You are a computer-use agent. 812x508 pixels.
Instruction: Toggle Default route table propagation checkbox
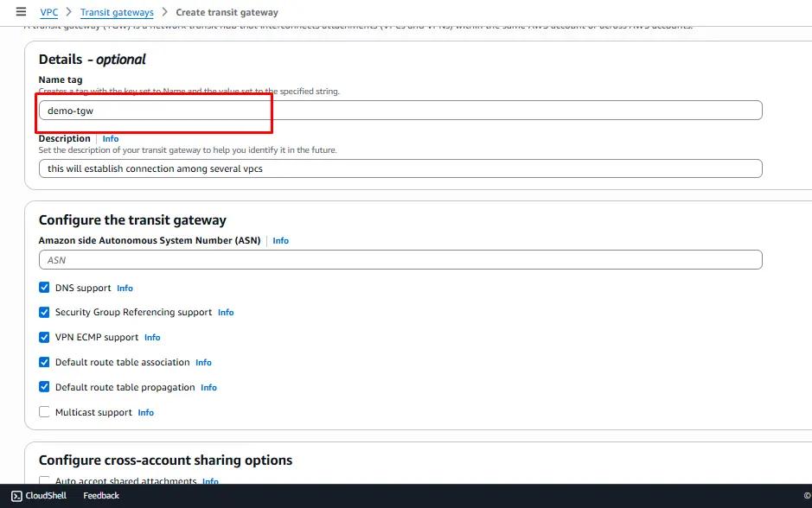pyautogui.click(x=44, y=388)
